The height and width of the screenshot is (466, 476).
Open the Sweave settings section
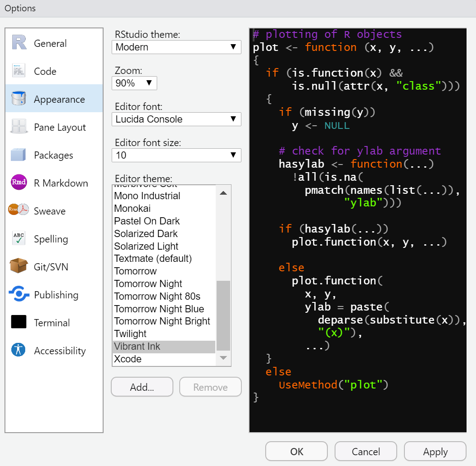coord(54,210)
